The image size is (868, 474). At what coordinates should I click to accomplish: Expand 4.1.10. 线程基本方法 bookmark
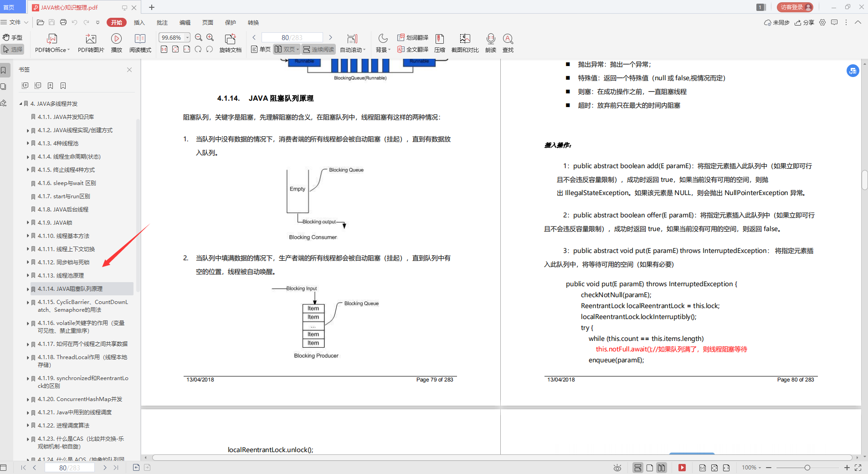click(x=28, y=236)
